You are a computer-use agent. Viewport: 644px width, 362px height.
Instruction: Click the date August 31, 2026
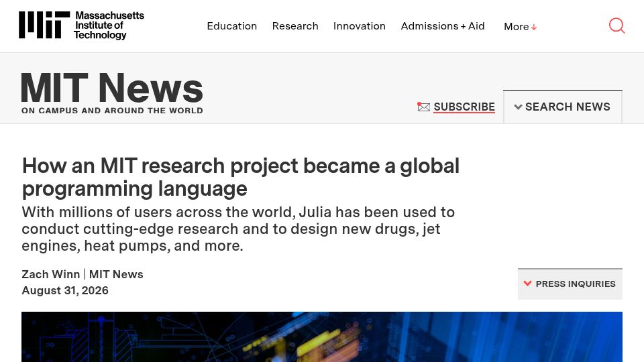point(65,290)
